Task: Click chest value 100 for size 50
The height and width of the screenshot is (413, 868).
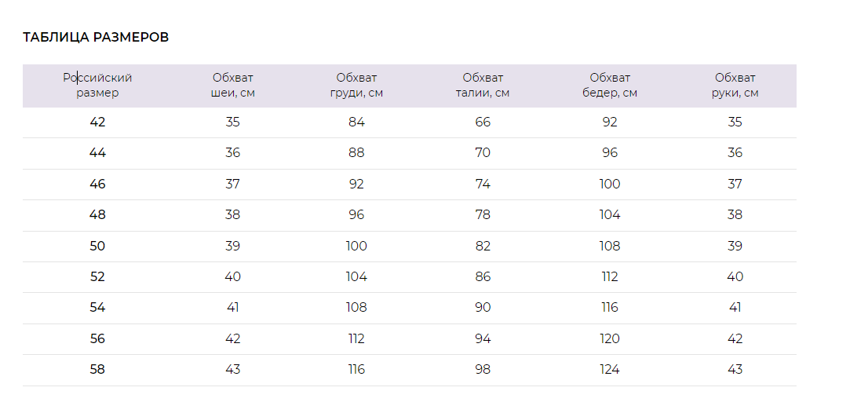Action: (x=356, y=246)
